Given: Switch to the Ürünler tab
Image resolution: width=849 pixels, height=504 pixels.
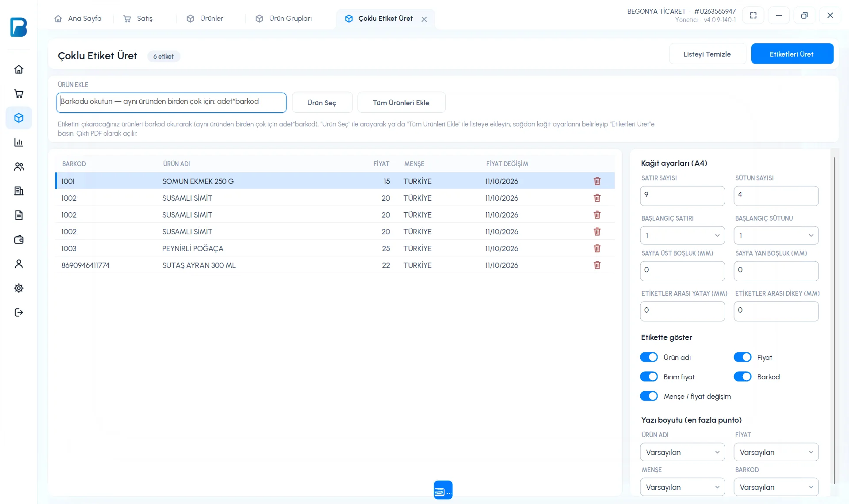Looking at the screenshot, I should (205, 19).
